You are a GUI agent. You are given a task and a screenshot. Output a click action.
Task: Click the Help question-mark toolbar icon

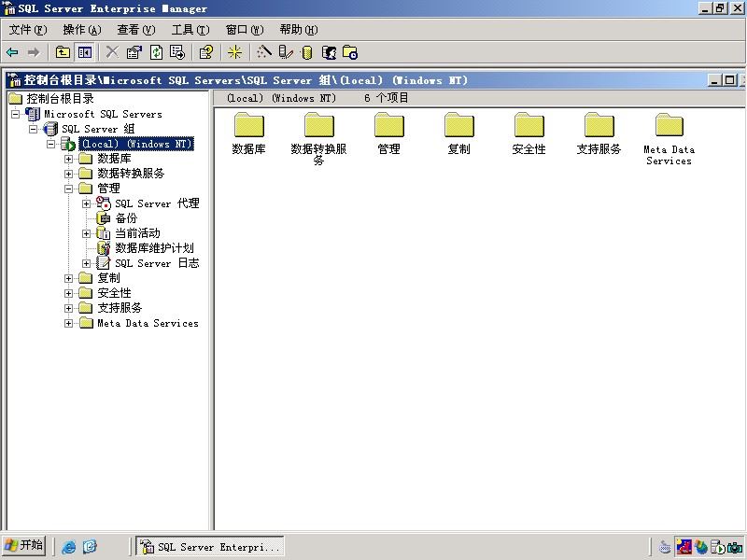(206, 52)
